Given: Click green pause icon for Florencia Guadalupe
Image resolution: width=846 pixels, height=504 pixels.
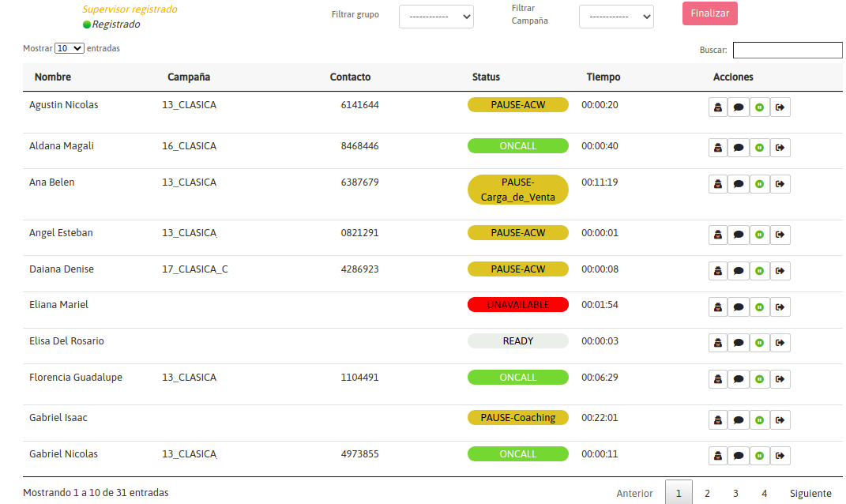Looking at the screenshot, I should (x=759, y=379).
